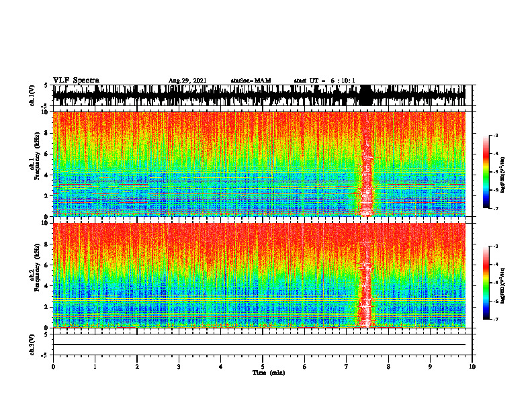Click the "-3" tick on ch.1 colorbar

(496, 135)
